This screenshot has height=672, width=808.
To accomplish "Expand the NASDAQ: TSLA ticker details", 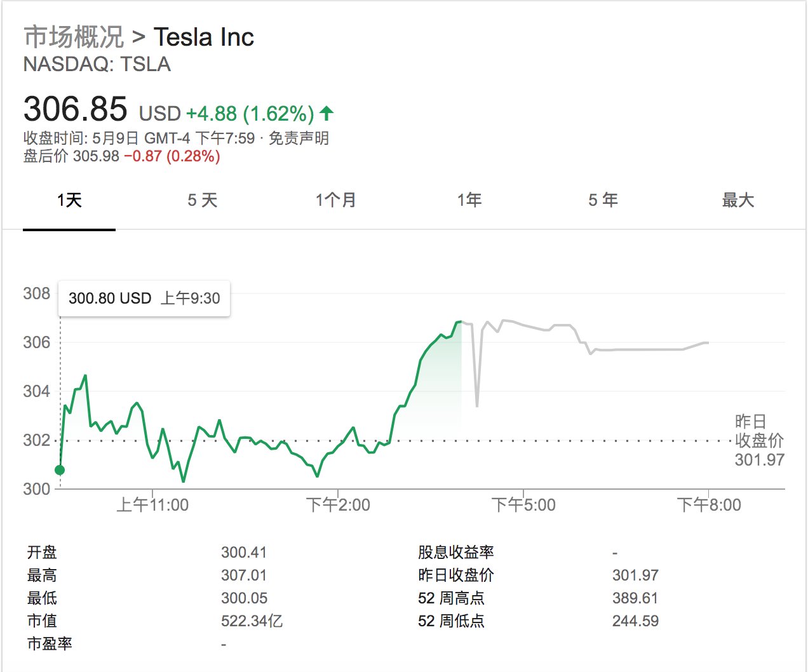I will (x=97, y=65).
